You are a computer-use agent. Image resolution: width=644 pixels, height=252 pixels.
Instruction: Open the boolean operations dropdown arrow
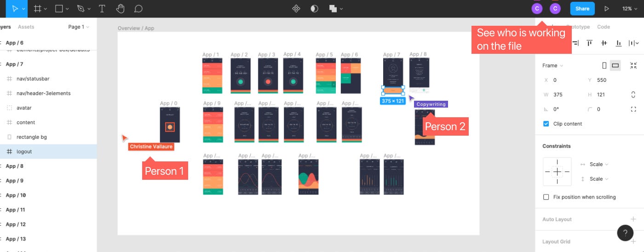click(341, 9)
